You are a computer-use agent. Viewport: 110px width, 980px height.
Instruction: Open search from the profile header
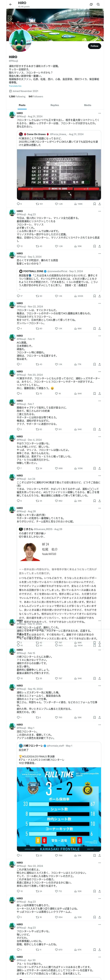98,4
